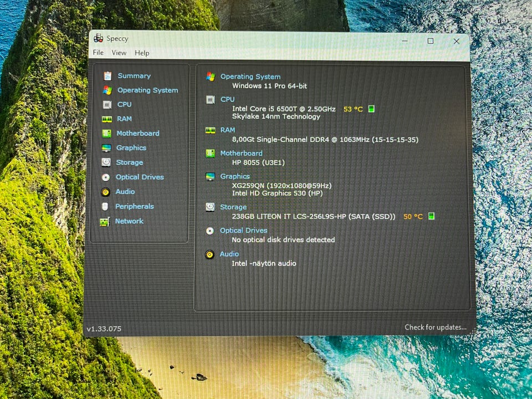Select Motherboard in the sidebar list
Image resolution: width=532 pixels, height=399 pixels.
point(138,134)
